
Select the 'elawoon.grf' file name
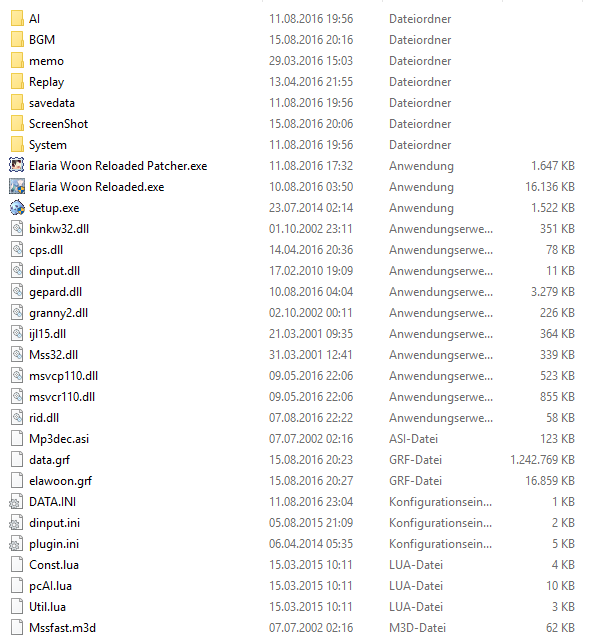pos(61,481)
